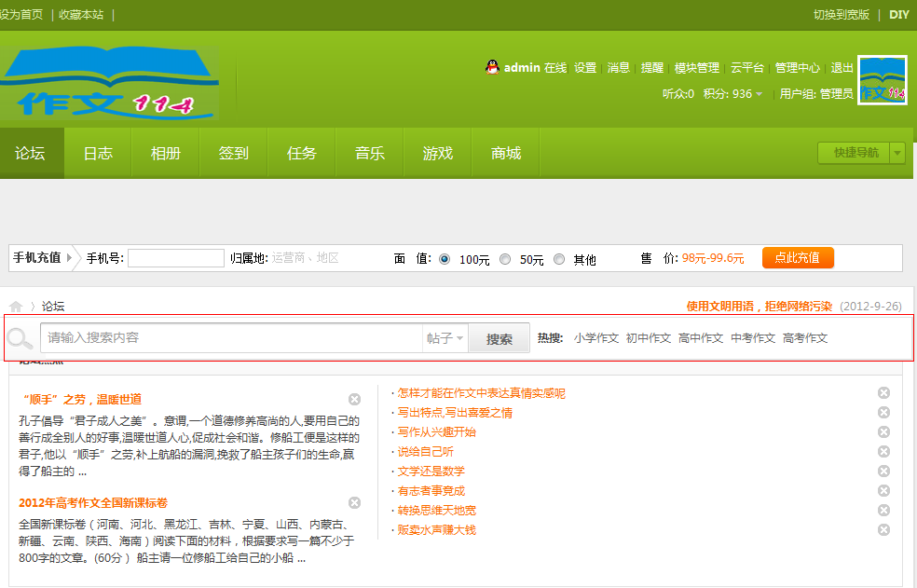
Task: Click the 设为首页 link
Action: (21, 15)
